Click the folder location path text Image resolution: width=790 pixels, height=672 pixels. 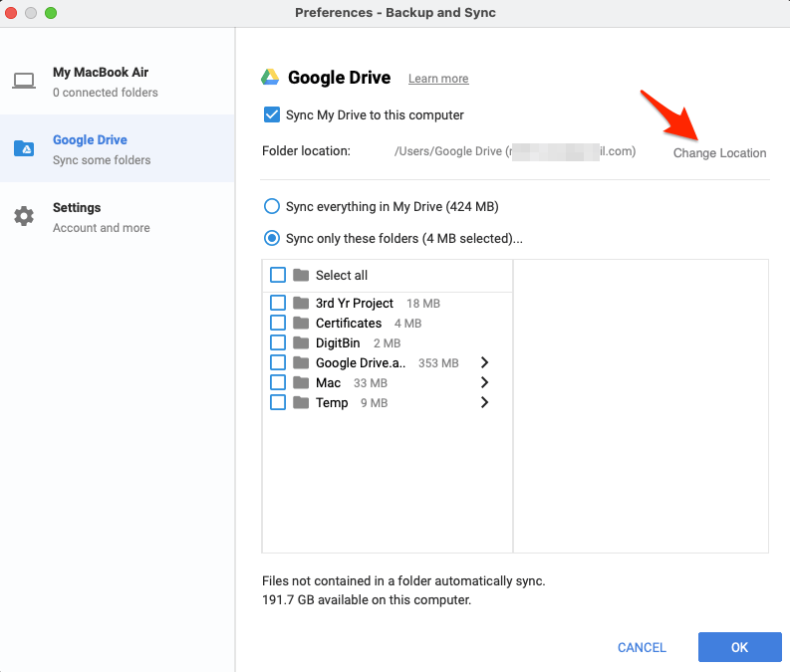[x=514, y=151]
